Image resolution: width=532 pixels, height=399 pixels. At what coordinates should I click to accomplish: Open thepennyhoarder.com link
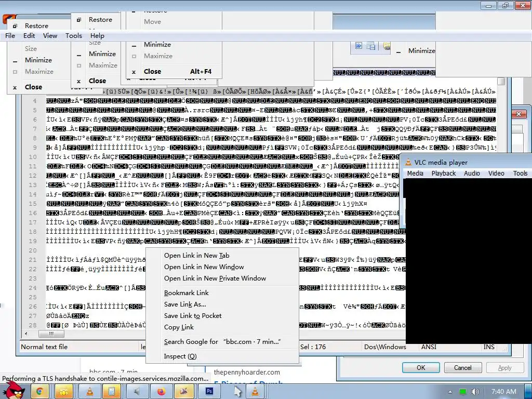[247, 372]
